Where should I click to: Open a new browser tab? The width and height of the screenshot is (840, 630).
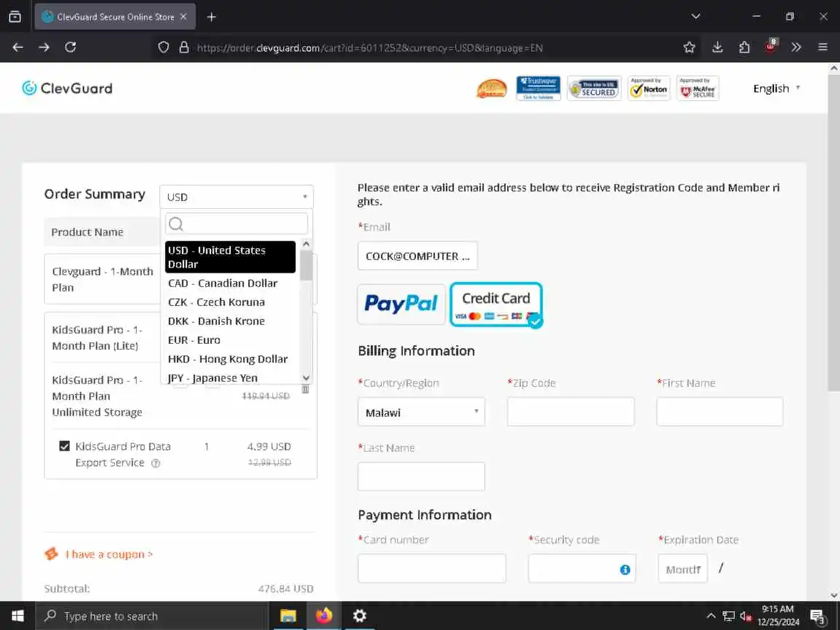pyautogui.click(x=211, y=17)
